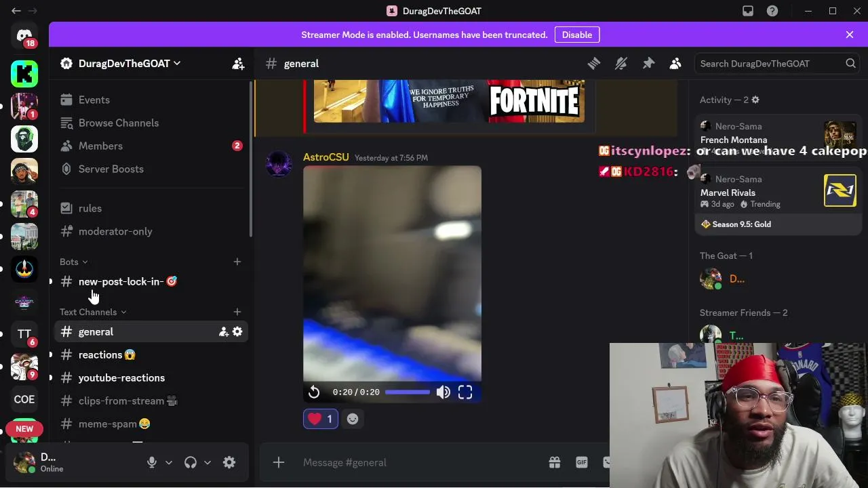This screenshot has height=488, width=868.
Task: Go back using the top-left arrow
Action: tap(16, 11)
